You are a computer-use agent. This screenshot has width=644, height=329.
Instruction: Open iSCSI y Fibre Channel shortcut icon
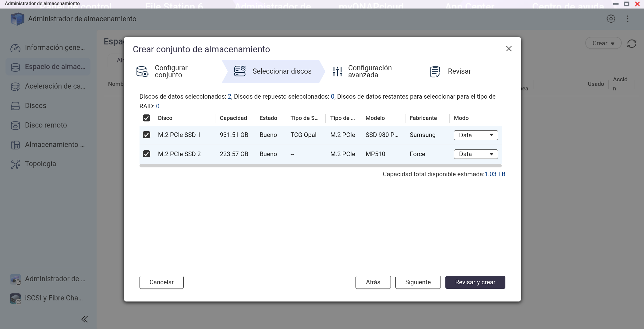tap(15, 299)
